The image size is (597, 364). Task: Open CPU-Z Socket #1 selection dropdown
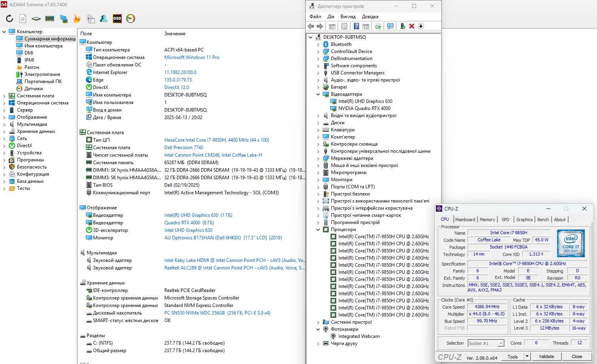point(486,343)
